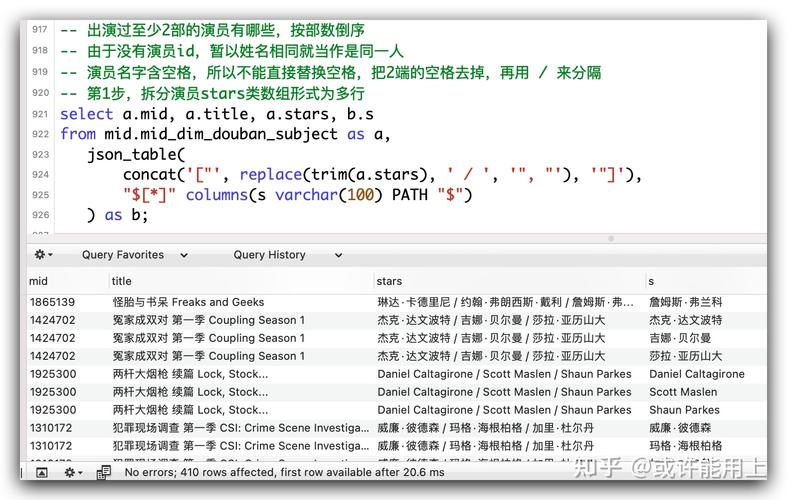Place cursor on the columns(s varchar(100) line

coord(298,195)
